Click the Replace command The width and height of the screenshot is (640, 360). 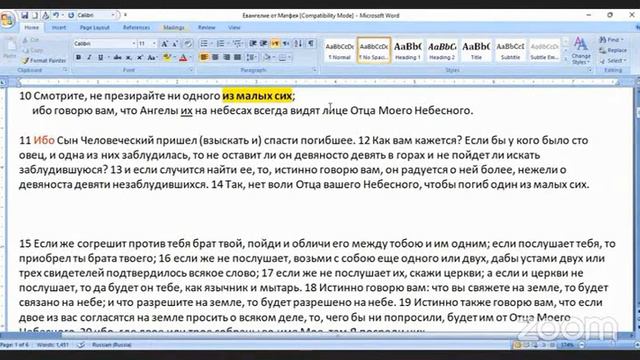click(613, 50)
